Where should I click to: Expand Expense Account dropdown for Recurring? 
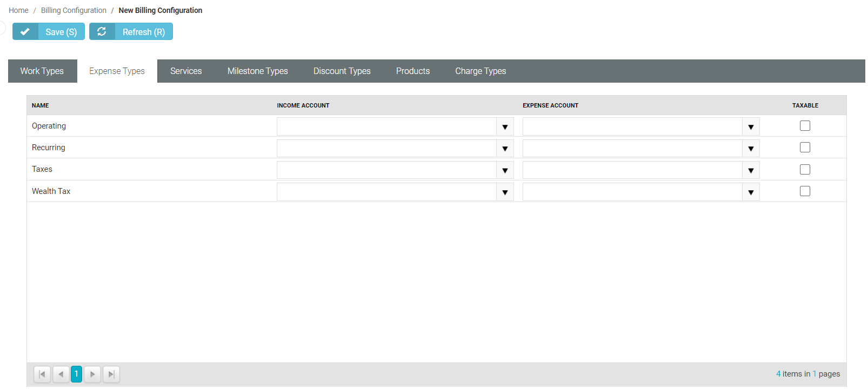[751, 149]
